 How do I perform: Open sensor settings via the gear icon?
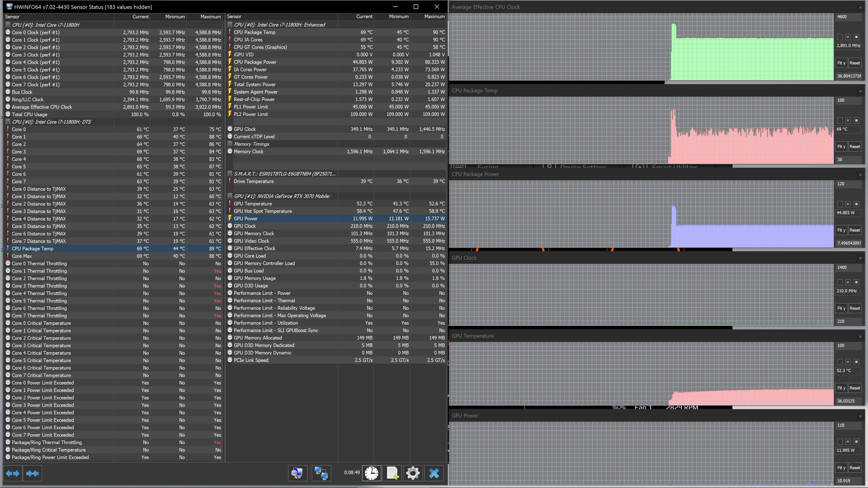(x=413, y=474)
